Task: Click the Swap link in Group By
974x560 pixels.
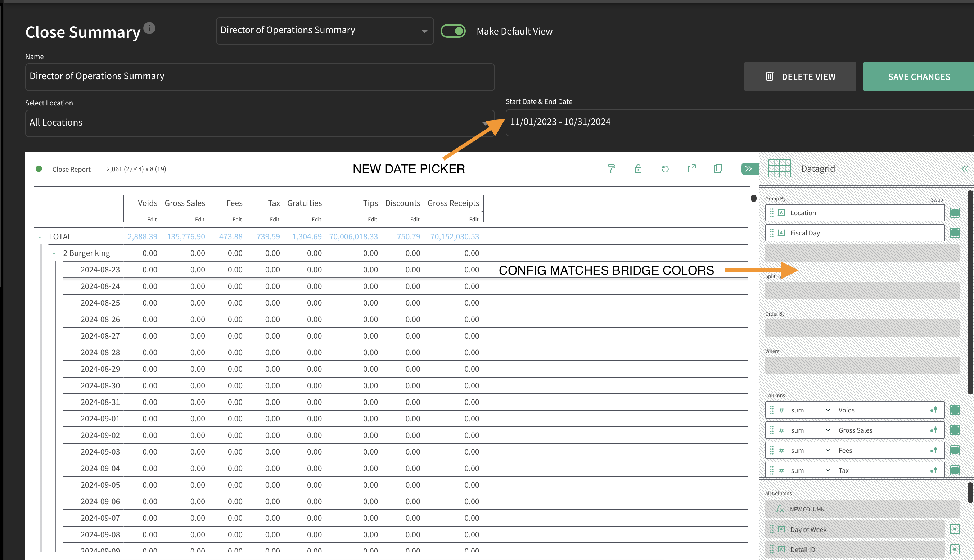Action: (x=936, y=200)
